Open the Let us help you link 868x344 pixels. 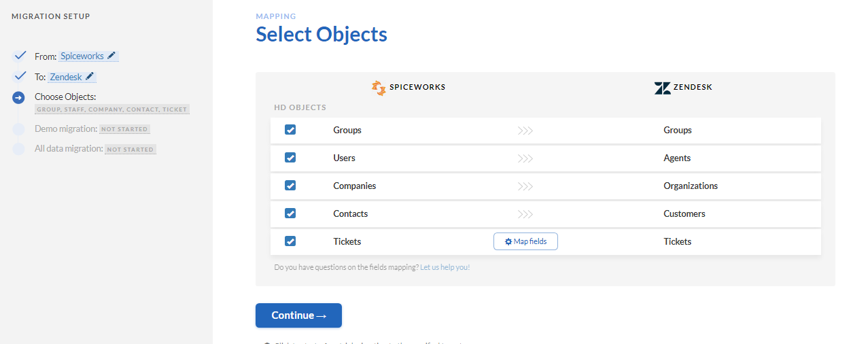pos(445,268)
